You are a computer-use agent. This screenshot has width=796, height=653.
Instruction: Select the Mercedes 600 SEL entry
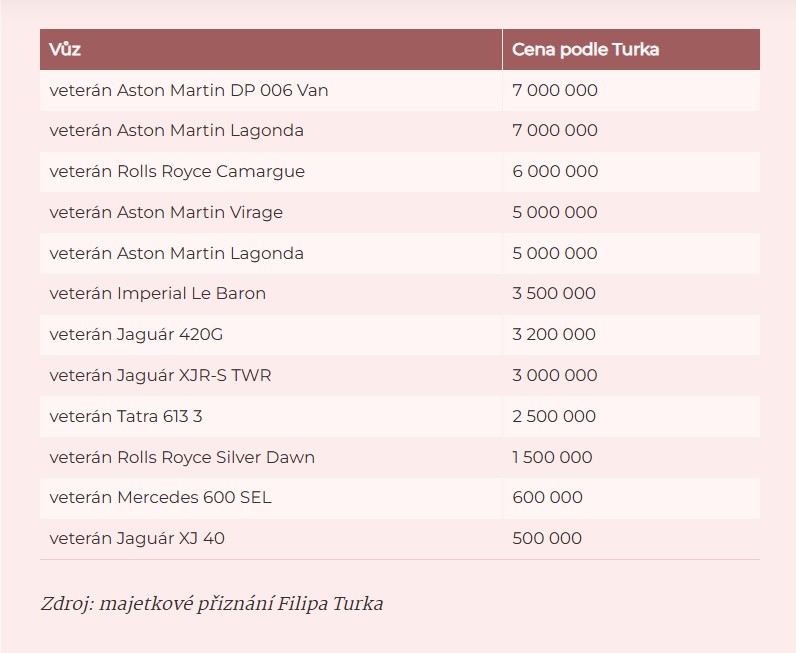pyautogui.click(x=160, y=497)
